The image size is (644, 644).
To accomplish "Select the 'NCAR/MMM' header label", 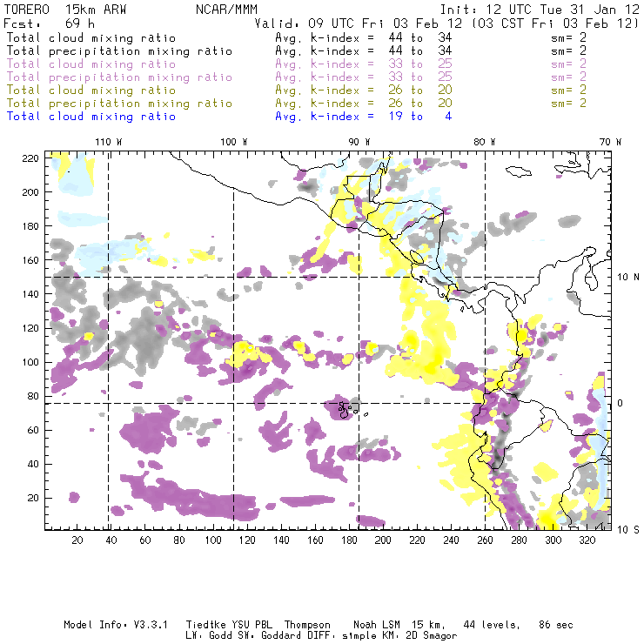I will click(226, 10).
